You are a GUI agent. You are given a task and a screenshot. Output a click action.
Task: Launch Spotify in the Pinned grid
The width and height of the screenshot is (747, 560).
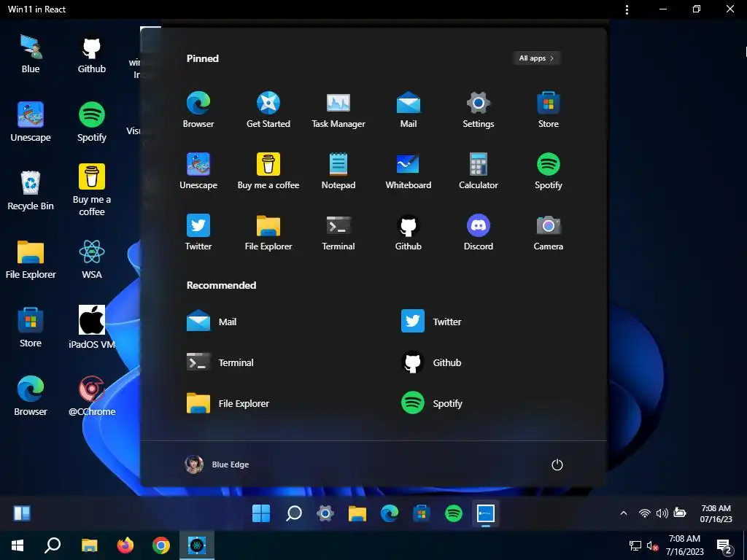pyautogui.click(x=549, y=171)
